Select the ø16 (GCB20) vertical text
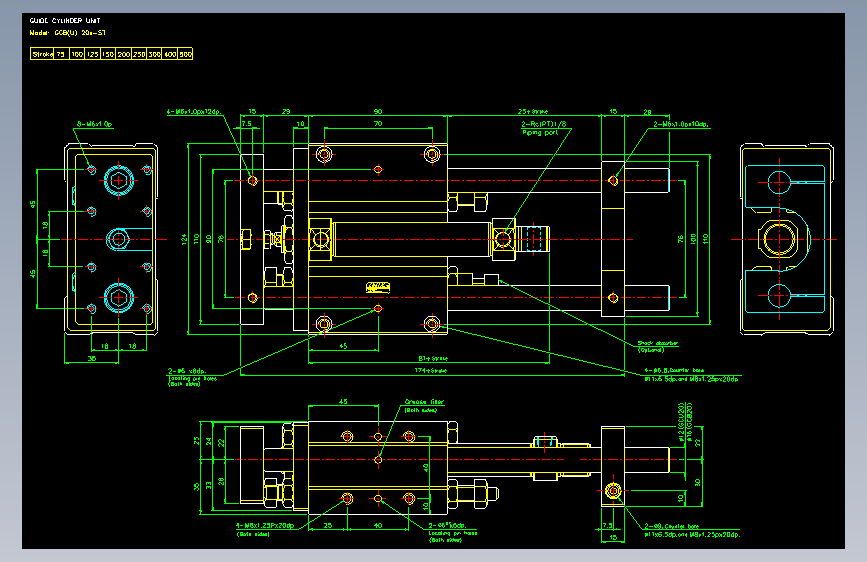 coord(689,422)
